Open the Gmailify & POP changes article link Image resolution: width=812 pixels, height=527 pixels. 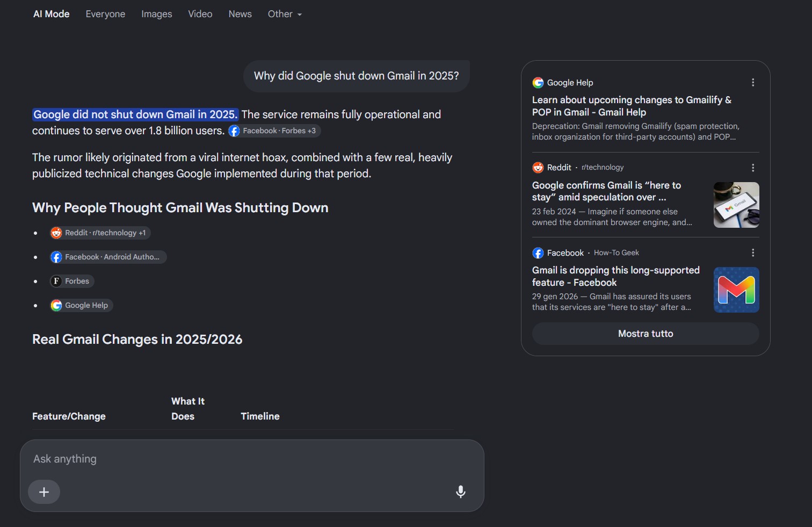[632, 106]
